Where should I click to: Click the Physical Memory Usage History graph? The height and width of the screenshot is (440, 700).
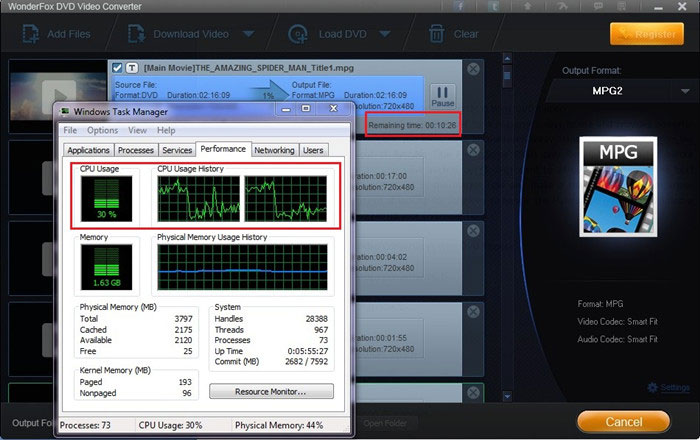pos(242,267)
